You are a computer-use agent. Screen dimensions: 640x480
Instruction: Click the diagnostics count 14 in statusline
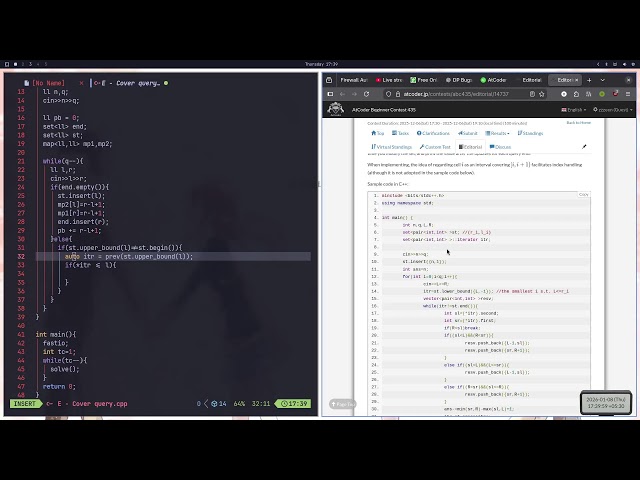[219, 404]
